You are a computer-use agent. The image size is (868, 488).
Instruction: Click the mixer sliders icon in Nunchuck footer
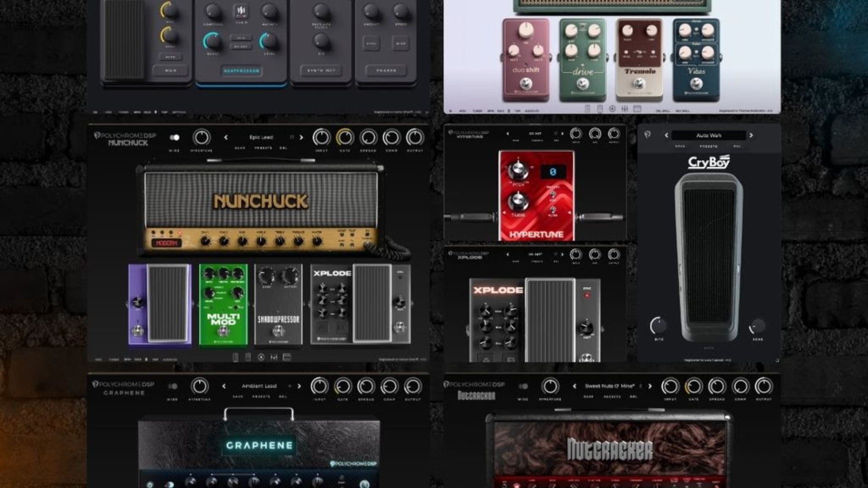(x=274, y=357)
